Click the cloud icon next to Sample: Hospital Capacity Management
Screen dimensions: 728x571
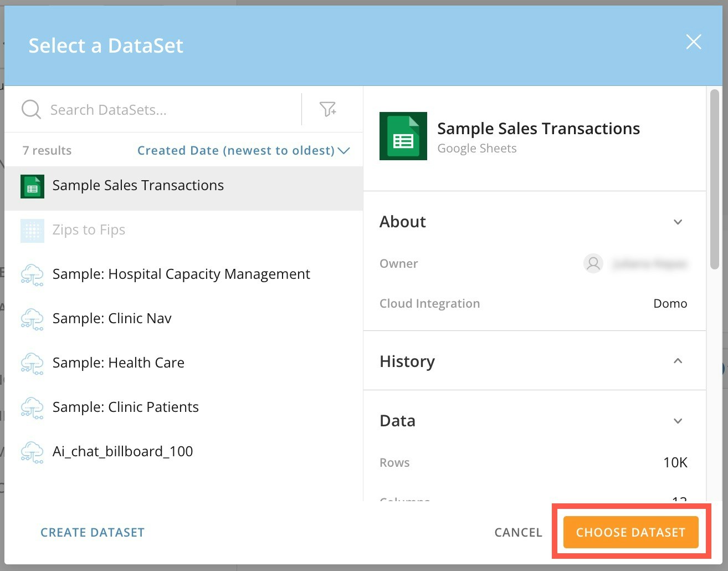[32, 275]
